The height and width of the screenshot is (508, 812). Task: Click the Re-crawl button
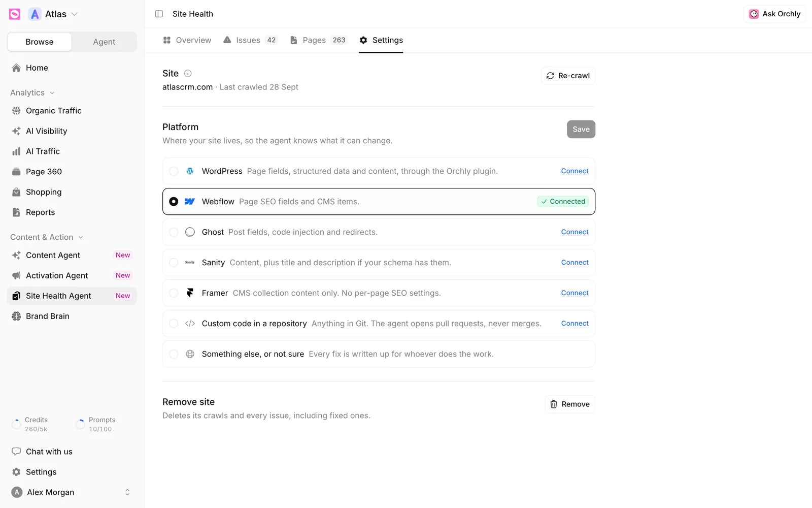(568, 76)
